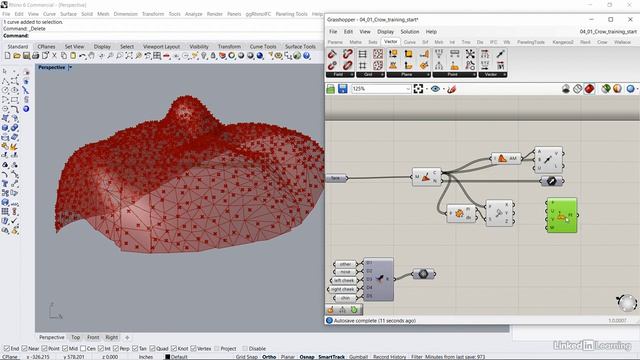Image resolution: width=640 pixels, height=360 pixels.
Task: Toggle Osnap in the Rhino status bar
Action: [307, 357]
